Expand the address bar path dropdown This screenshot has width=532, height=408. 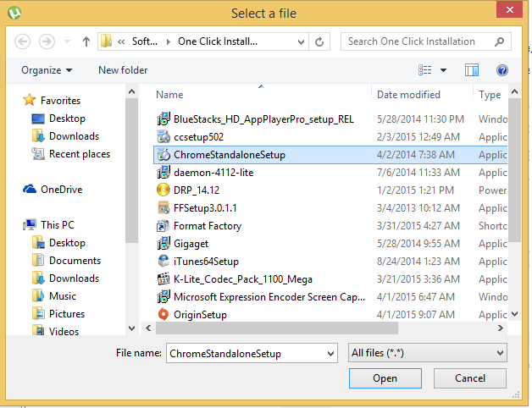click(301, 42)
